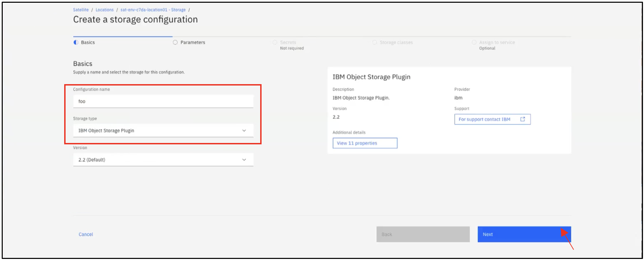Click the Storage classes step circle icon
This screenshot has width=644, height=262.
coord(375,42)
